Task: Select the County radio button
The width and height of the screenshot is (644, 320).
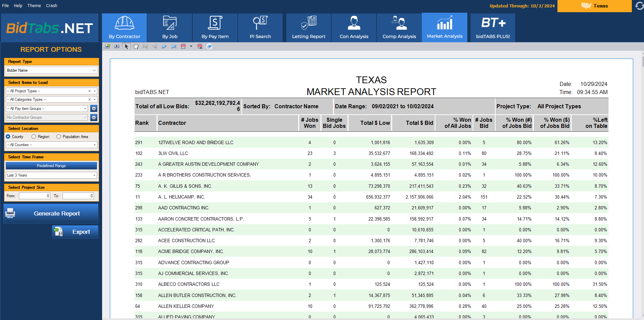Action: click(8, 137)
